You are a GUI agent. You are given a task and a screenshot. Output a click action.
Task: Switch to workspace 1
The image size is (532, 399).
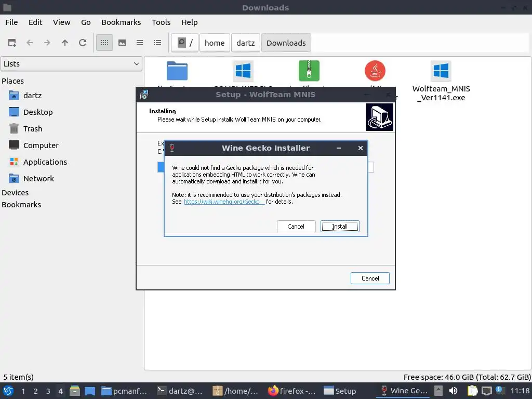pos(23,391)
